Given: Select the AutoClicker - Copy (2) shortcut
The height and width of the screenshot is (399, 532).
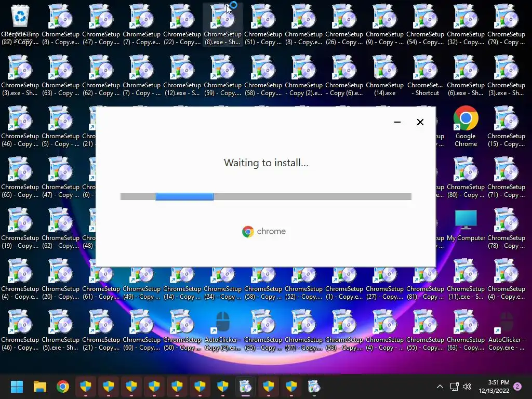Looking at the screenshot, I should point(222,330).
